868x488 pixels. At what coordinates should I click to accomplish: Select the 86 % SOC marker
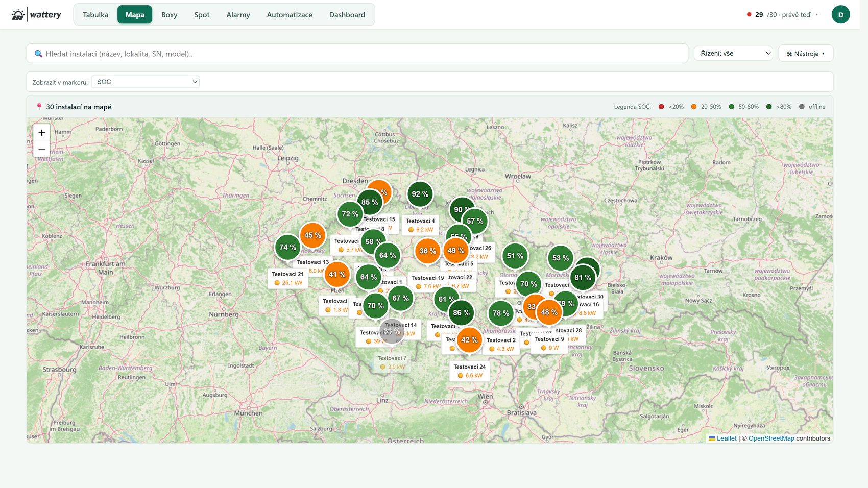(x=461, y=313)
